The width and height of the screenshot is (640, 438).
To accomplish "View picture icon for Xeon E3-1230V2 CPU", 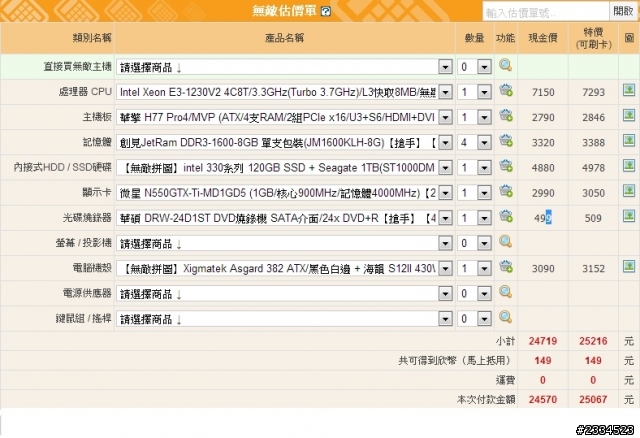I will (629, 90).
